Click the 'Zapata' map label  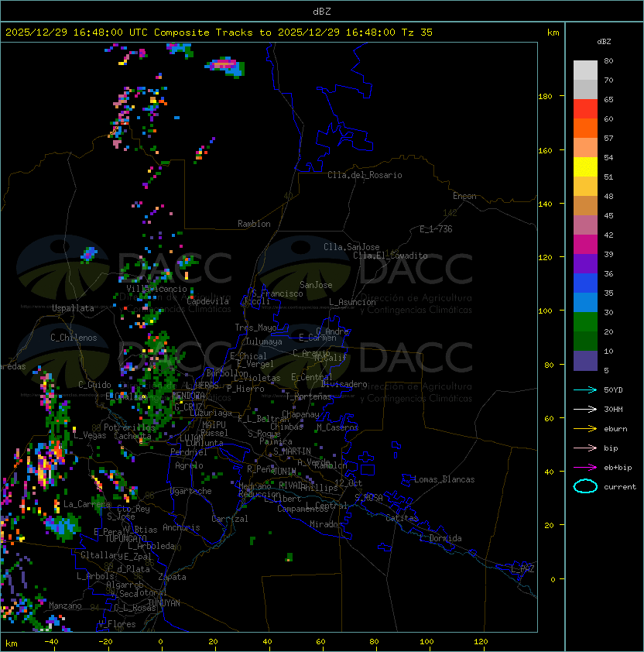[172, 577]
